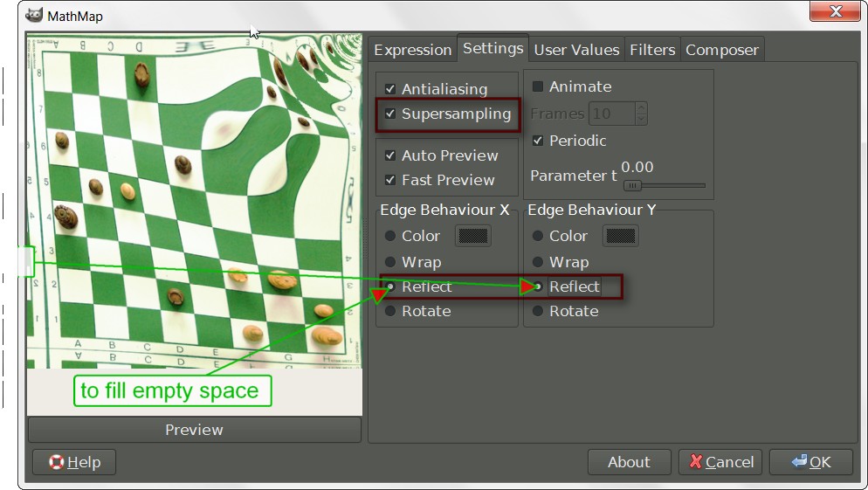Screen dimensions: 868x490
Task: Click the About button
Action: click(x=629, y=462)
